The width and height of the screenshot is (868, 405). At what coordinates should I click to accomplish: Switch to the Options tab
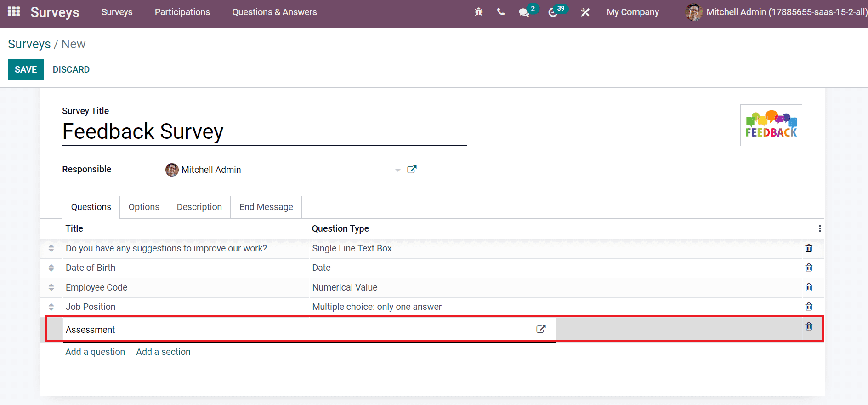click(144, 207)
